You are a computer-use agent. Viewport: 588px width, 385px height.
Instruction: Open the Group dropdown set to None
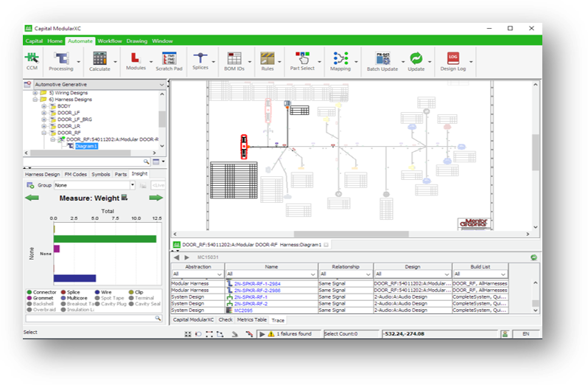[x=94, y=185]
